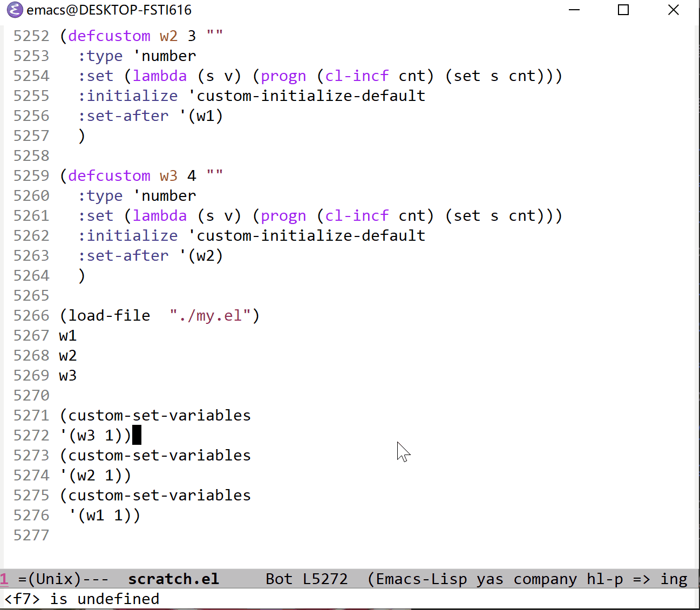Screen dimensions: 700x610
Task: Click line number 5259 in the margin
Action: tap(31, 176)
